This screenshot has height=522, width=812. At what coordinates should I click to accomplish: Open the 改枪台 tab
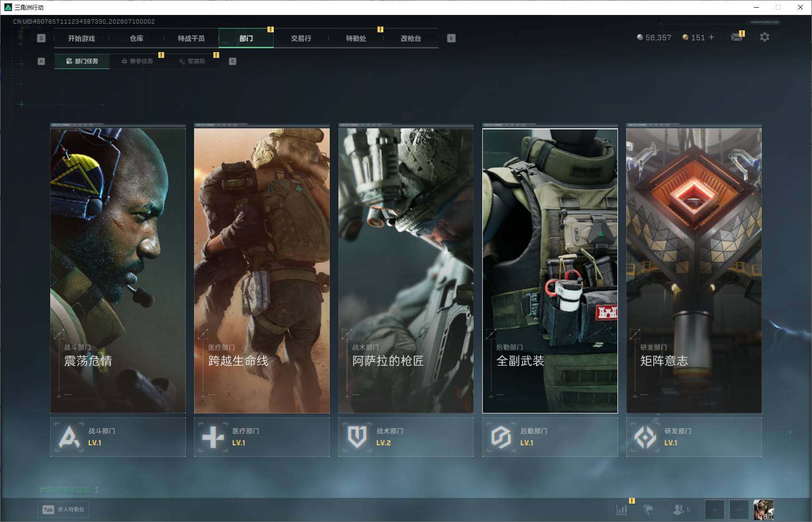(411, 38)
